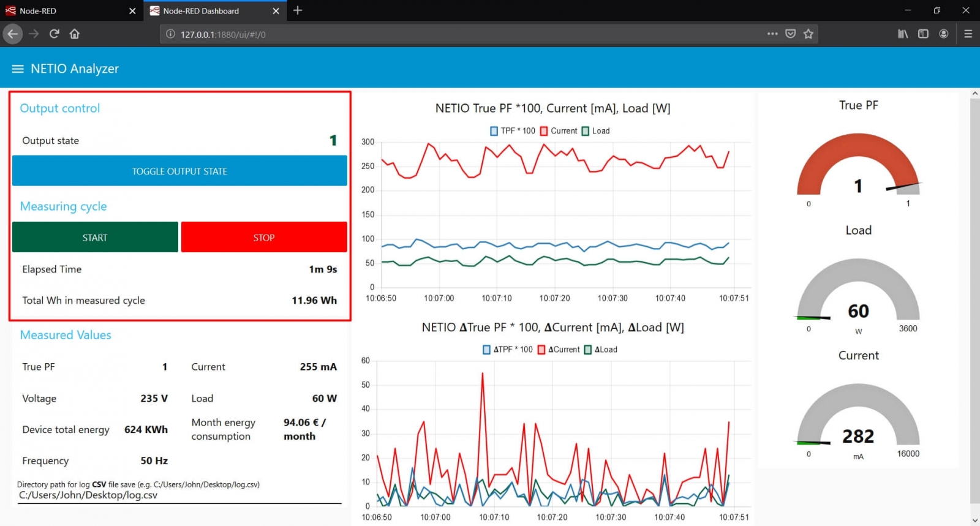
Task: Toggle the Current legend series in top chart
Action: tap(559, 131)
